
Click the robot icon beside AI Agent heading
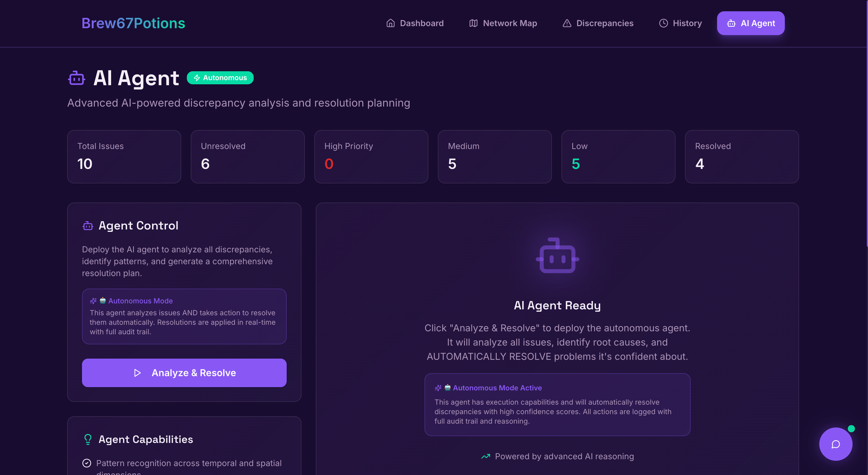pos(76,78)
